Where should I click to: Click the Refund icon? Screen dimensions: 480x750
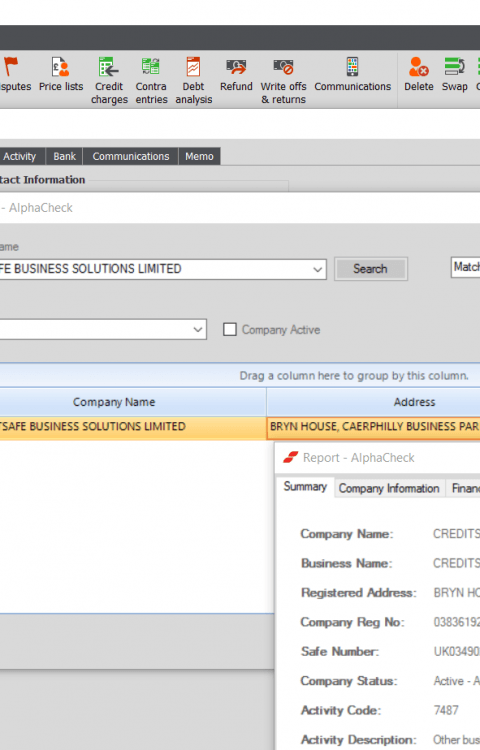[236, 67]
